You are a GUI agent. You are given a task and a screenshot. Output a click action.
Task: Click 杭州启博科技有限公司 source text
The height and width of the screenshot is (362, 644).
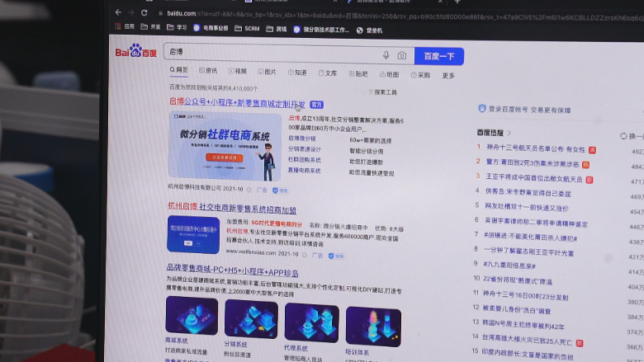[x=194, y=187]
